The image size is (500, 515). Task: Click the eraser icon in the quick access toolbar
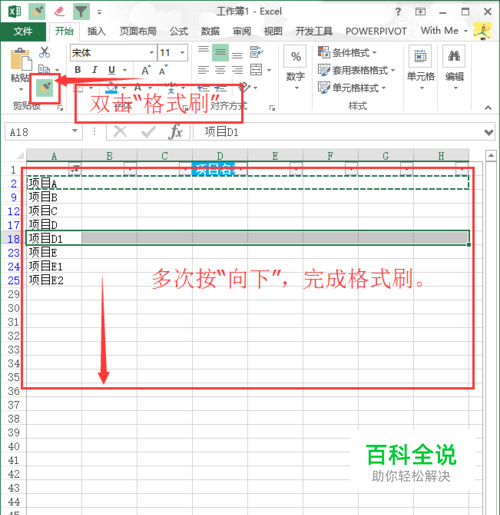coord(59,12)
